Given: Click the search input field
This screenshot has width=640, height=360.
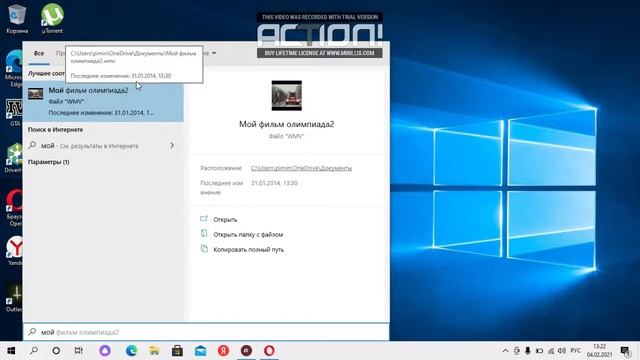Looking at the screenshot, I should click(x=206, y=332).
